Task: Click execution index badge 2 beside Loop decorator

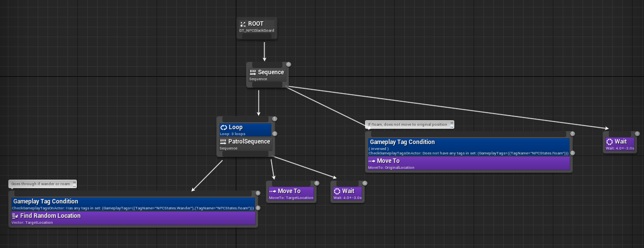Action: (274, 133)
